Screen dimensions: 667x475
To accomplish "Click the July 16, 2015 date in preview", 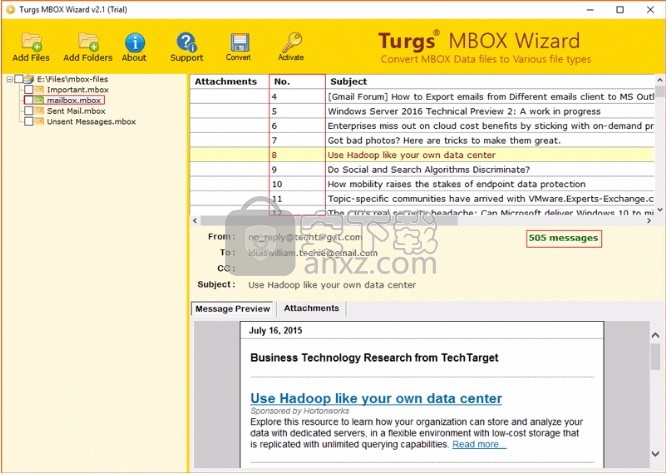I will (x=275, y=330).
